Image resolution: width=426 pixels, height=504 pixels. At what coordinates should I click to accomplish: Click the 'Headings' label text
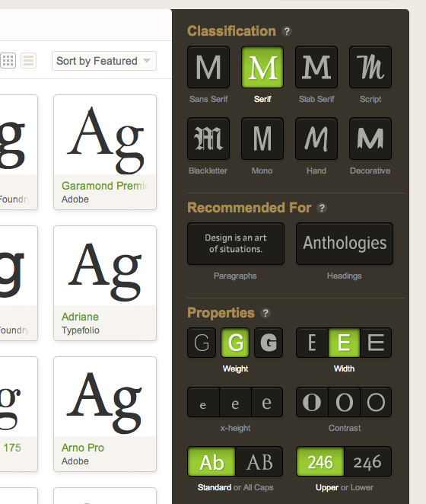click(344, 276)
